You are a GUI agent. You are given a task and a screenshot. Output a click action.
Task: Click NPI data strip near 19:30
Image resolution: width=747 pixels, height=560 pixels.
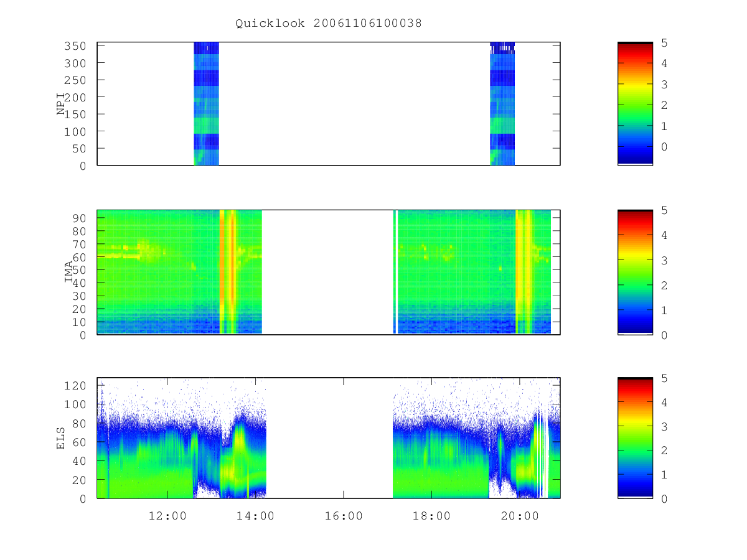(502, 103)
